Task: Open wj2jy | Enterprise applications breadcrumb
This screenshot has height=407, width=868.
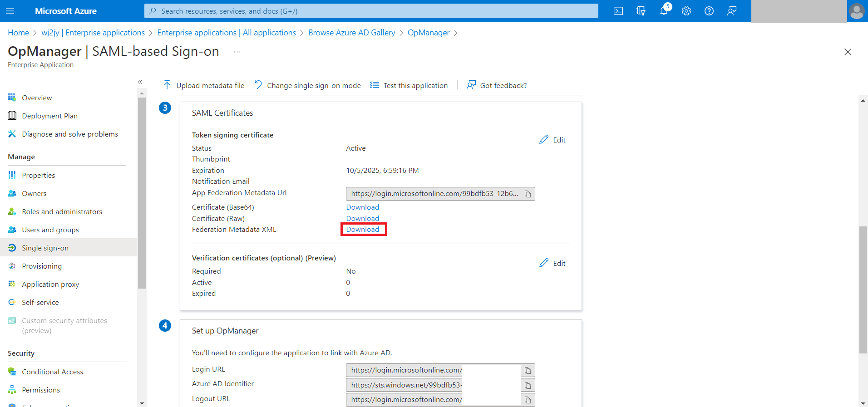Action: tap(93, 33)
